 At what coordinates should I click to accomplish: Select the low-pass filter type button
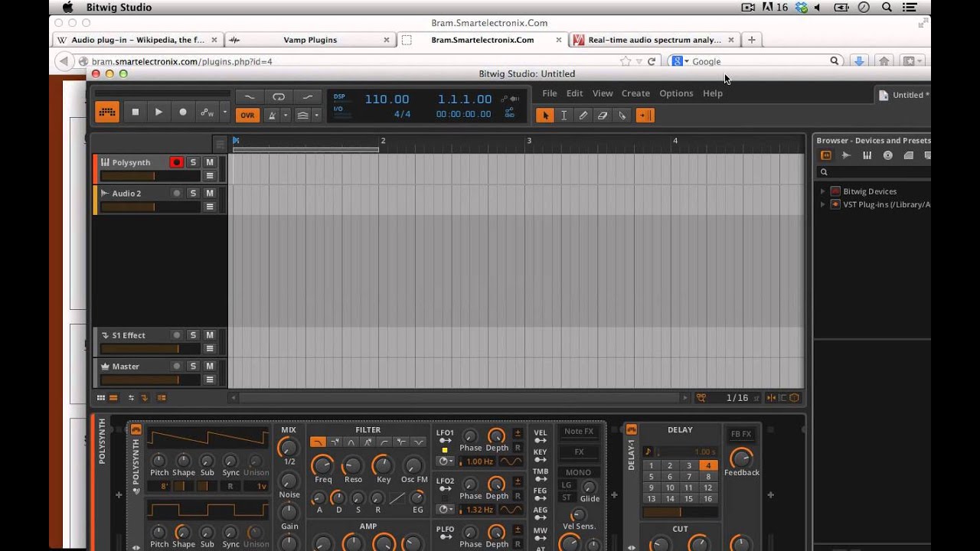coord(317,442)
